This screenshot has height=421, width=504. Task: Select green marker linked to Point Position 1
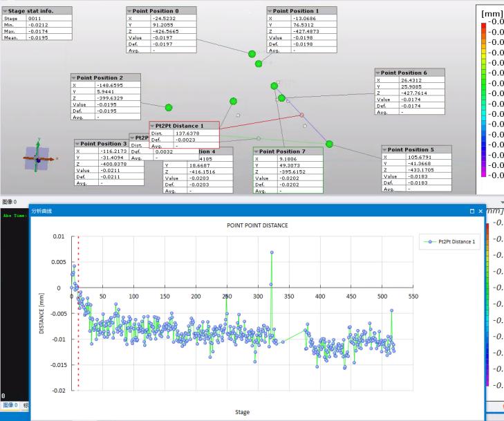pos(259,64)
